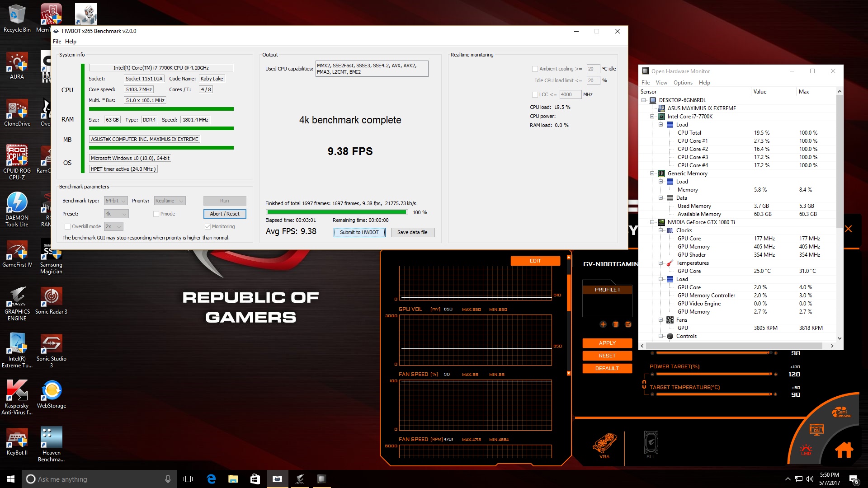Click the orange Home icon
The image size is (868, 488).
tap(844, 450)
